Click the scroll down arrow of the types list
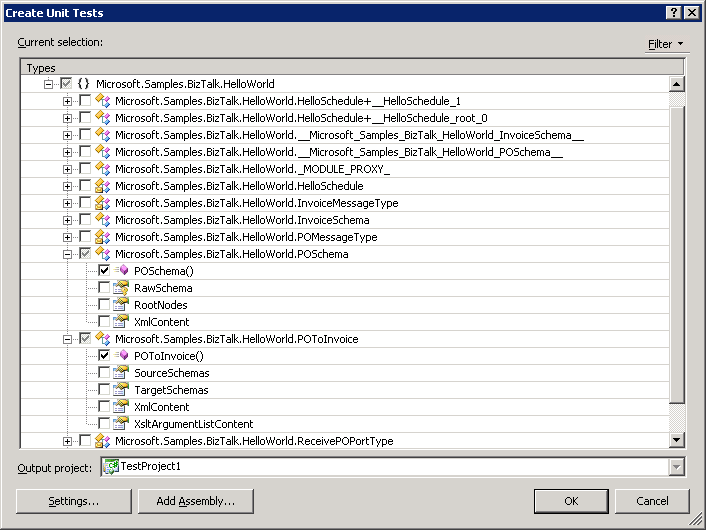Viewport: 706px width, 530px height. pos(677,440)
